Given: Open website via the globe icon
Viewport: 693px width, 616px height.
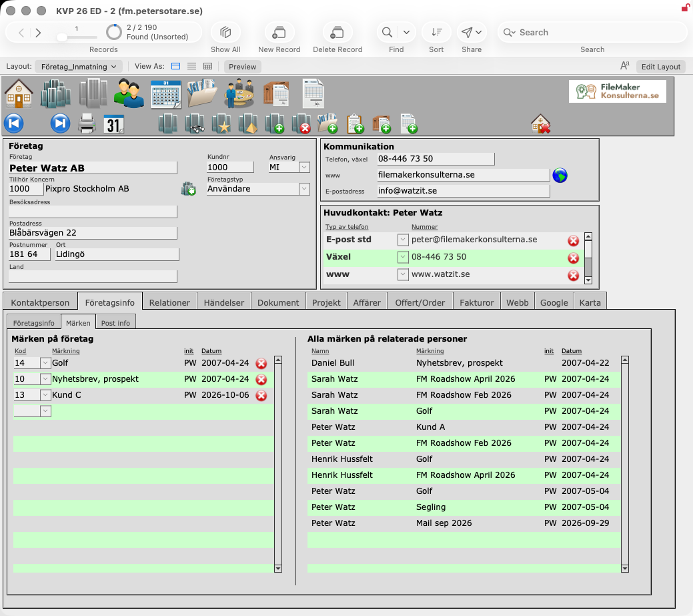Looking at the screenshot, I should (560, 175).
